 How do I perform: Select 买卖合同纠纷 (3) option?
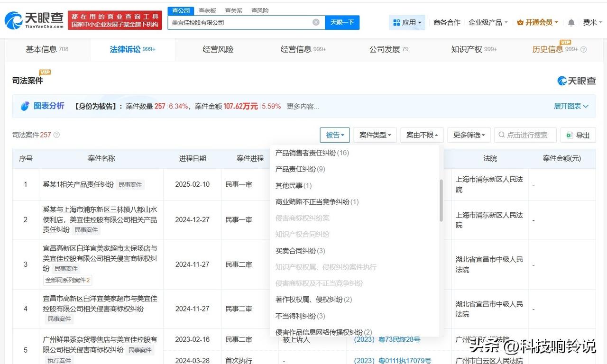click(x=300, y=251)
